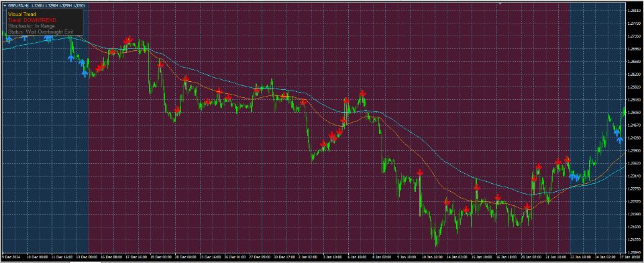Click the "Stochastic: In Range" line
Viewport: 644px width, 263px height.
[32, 26]
